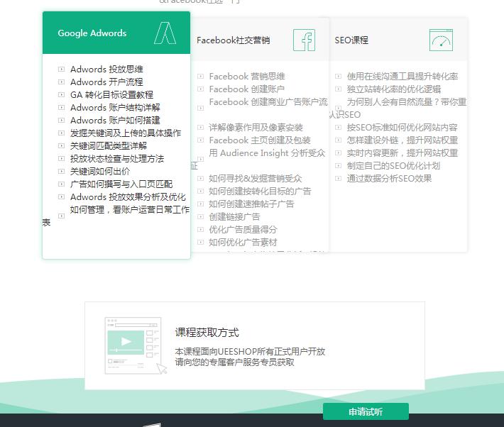Click the text 请向您的专属客户服务专员获取
Viewport: 504px width, 427px height.
[x=235, y=362]
